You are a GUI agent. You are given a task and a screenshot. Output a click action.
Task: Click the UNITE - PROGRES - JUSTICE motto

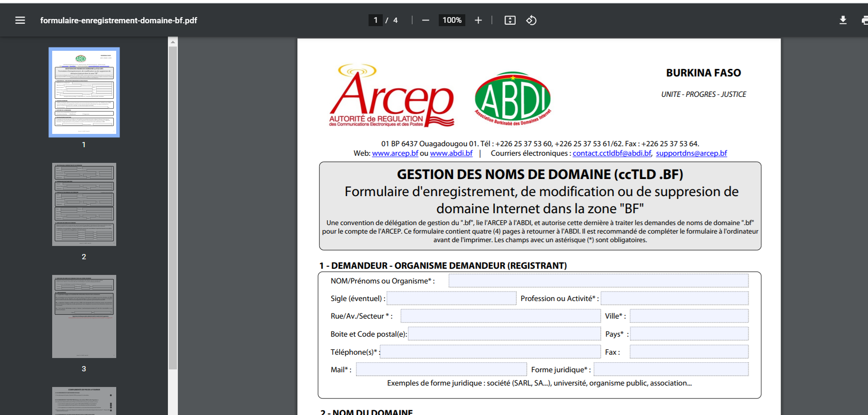point(703,94)
